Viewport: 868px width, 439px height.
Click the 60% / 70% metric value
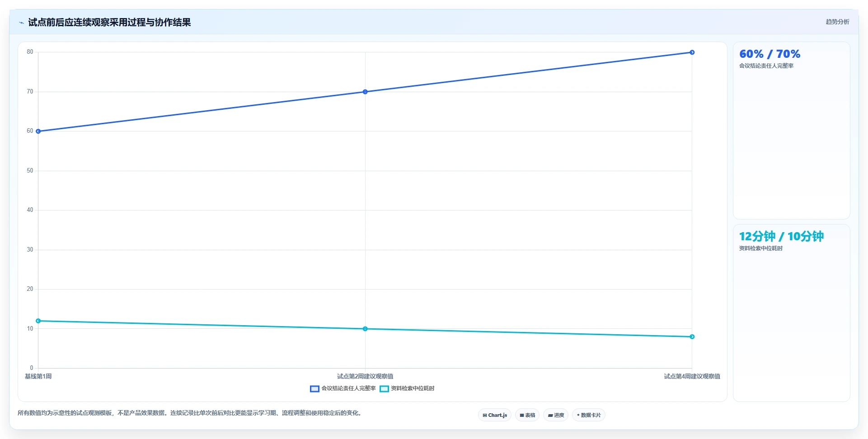point(769,54)
